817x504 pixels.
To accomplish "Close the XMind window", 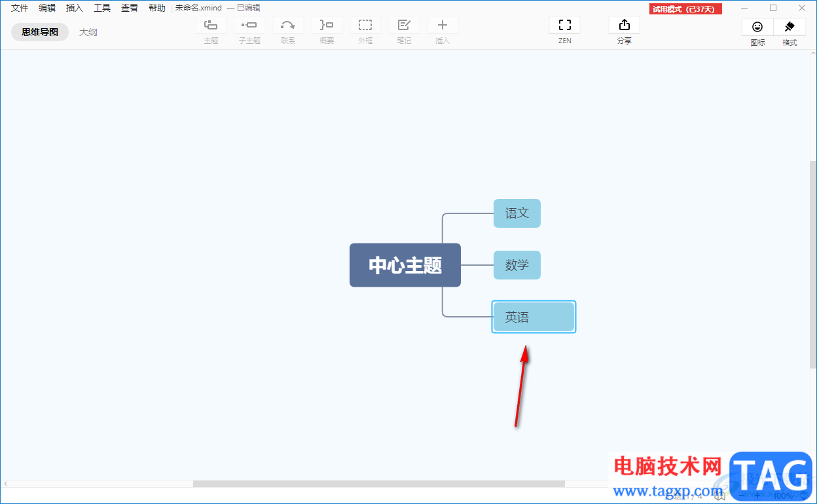I will 802,8.
